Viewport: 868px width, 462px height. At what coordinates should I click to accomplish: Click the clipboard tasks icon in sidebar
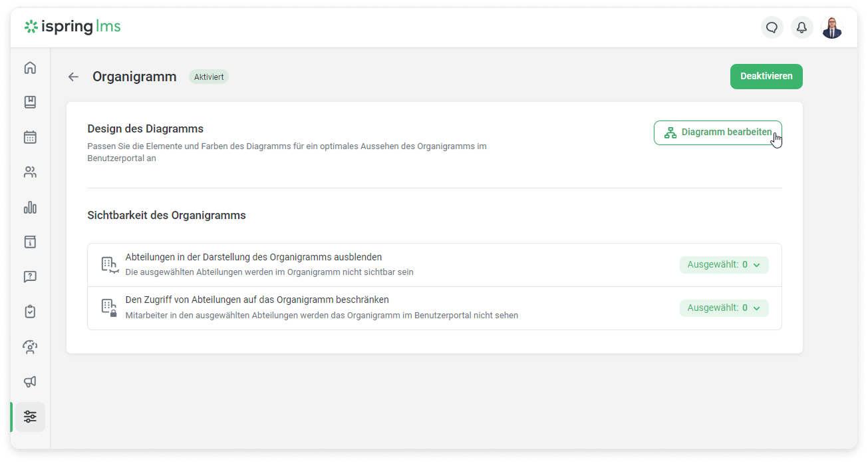coord(30,312)
